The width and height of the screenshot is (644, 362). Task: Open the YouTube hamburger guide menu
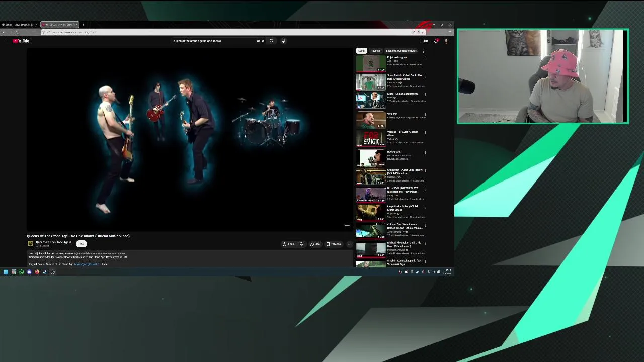coord(6,41)
